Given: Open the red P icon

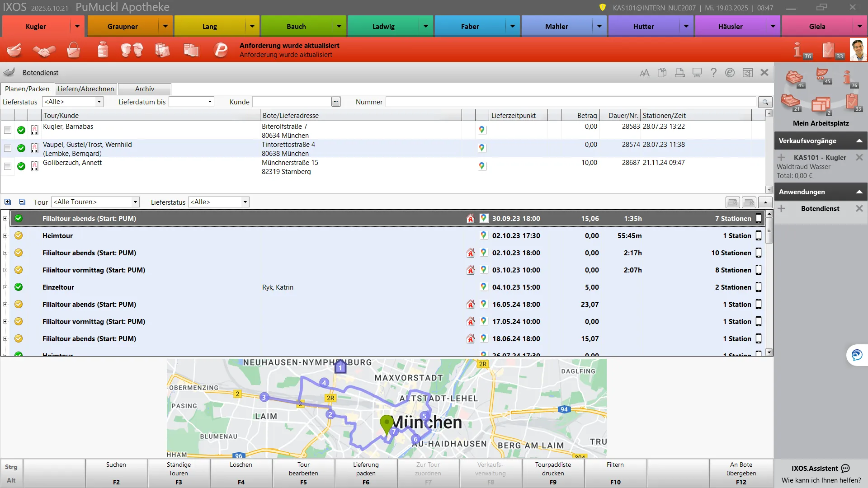Looking at the screenshot, I should click(x=221, y=50).
